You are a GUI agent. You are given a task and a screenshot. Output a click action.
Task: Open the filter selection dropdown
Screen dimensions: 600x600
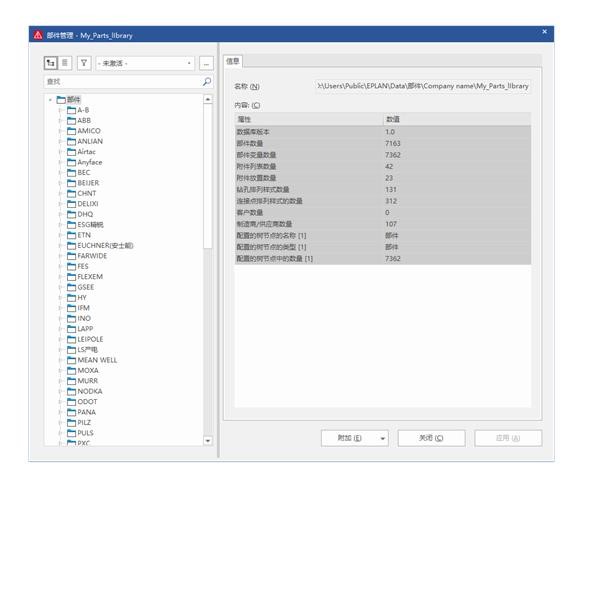145,63
